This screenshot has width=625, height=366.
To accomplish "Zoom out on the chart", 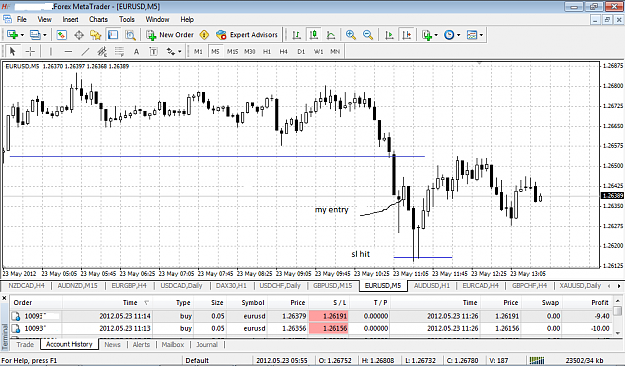I will [x=368, y=35].
